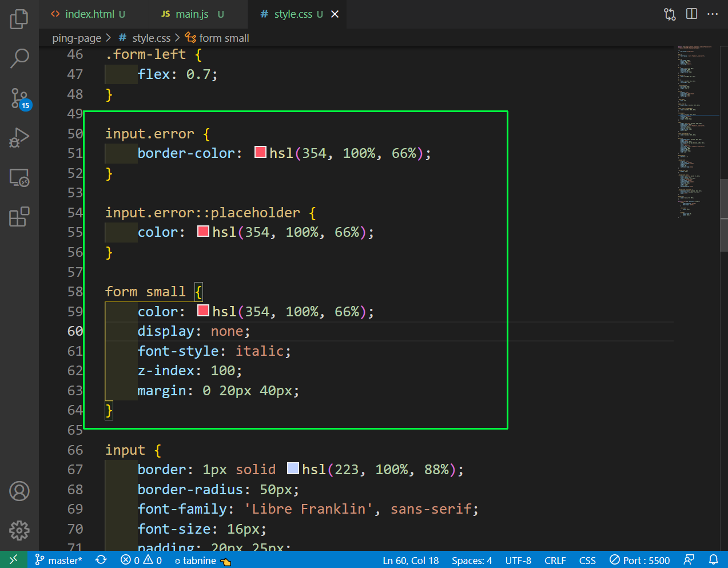The width and height of the screenshot is (728, 568).
Task: Open the Accounts menu
Action: (19, 491)
